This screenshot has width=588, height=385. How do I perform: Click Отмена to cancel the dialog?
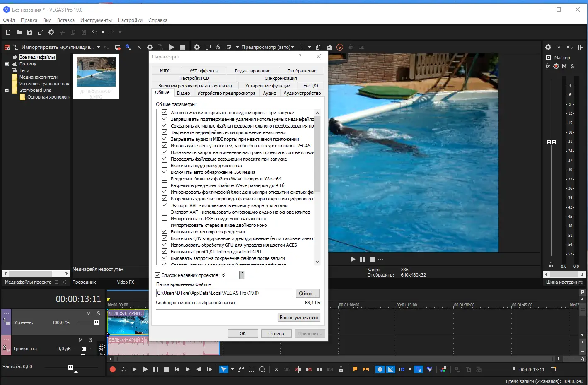pyautogui.click(x=276, y=334)
